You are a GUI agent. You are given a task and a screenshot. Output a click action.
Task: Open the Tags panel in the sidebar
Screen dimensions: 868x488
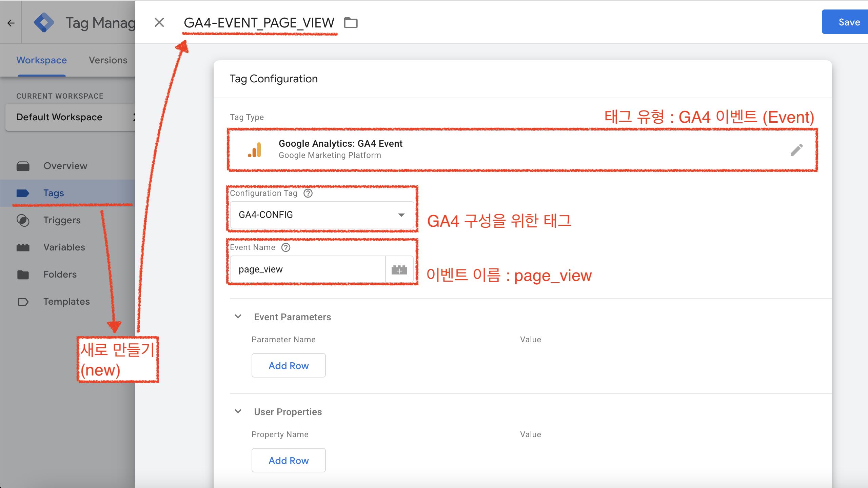click(53, 192)
